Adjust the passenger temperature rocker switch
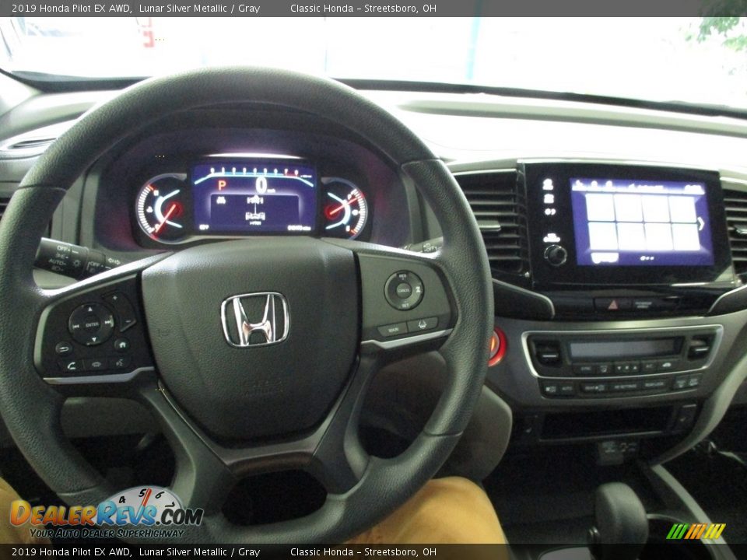Image resolution: width=747 pixels, height=560 pixels. click(700, 348)
